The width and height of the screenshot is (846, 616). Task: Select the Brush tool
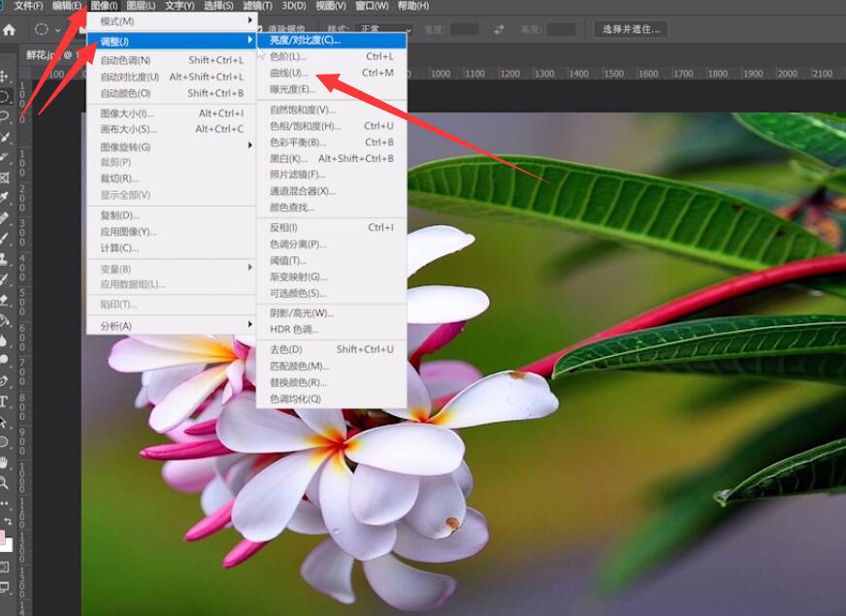click(x=4, y=239)
